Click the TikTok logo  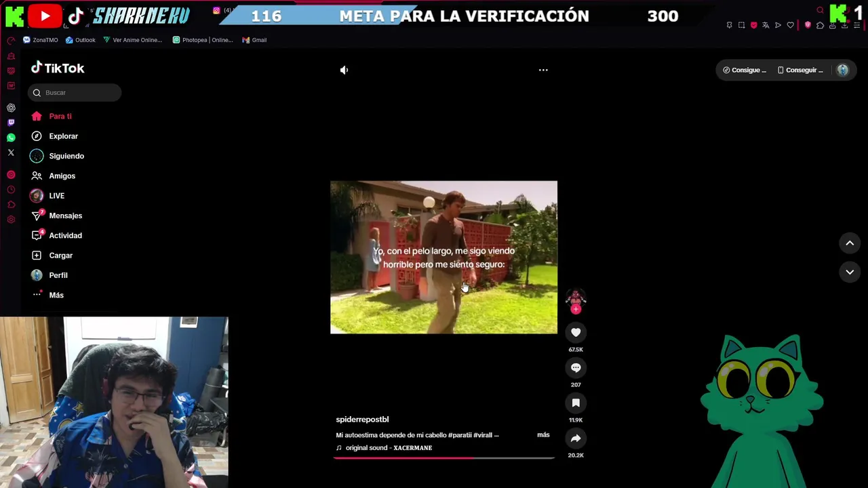pyautogui.click(x=58, y=68)
